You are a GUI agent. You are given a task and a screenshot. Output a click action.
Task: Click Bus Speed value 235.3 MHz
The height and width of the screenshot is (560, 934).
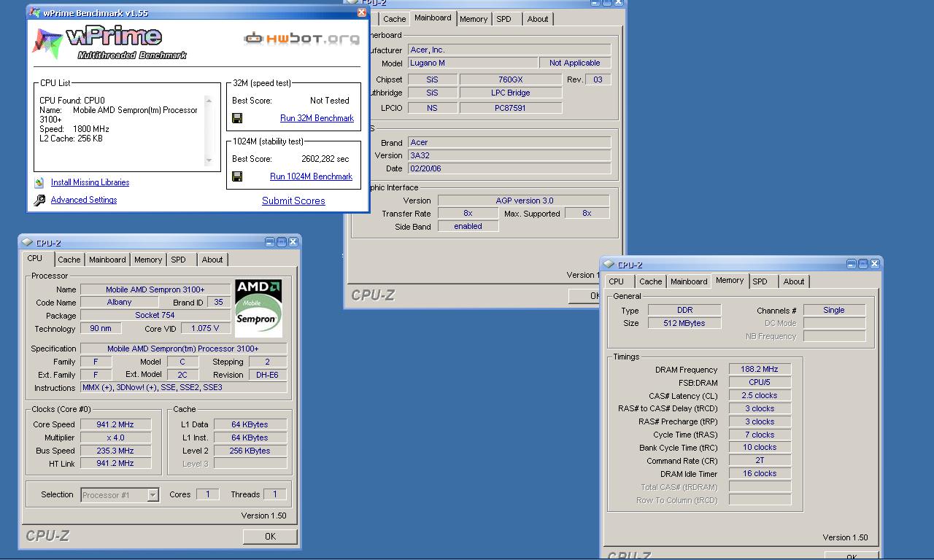[115, 451]
